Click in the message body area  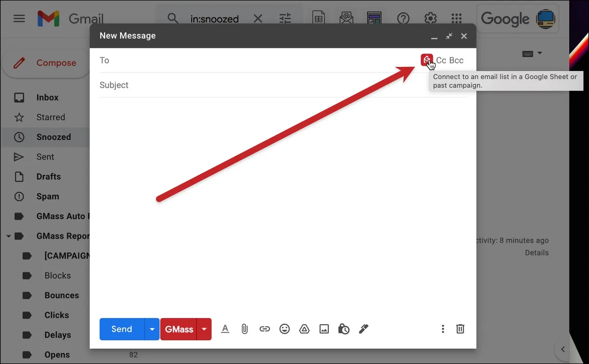283,206
